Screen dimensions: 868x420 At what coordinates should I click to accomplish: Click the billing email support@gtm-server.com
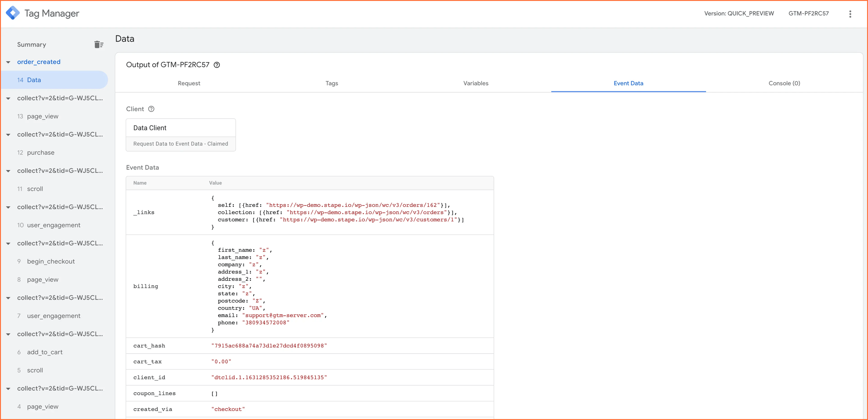pyautogui.click(x=283, y=316)
